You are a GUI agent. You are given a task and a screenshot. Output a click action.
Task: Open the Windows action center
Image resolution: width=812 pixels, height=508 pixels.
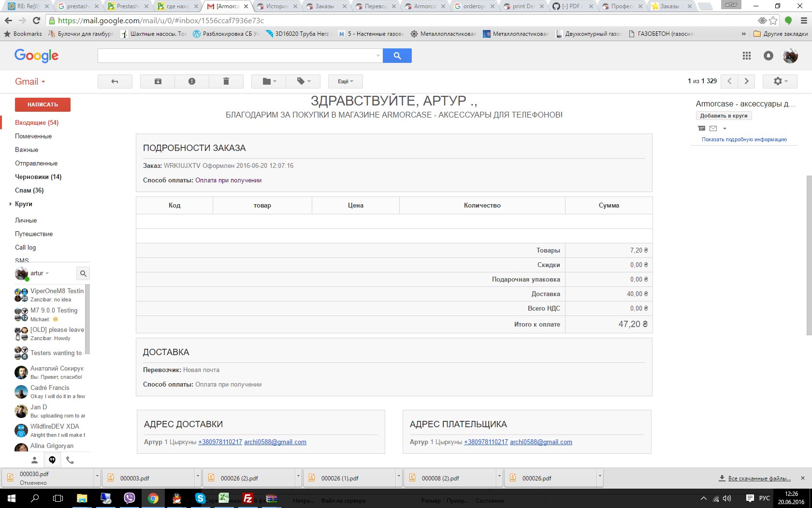click(x=750, y=498)
